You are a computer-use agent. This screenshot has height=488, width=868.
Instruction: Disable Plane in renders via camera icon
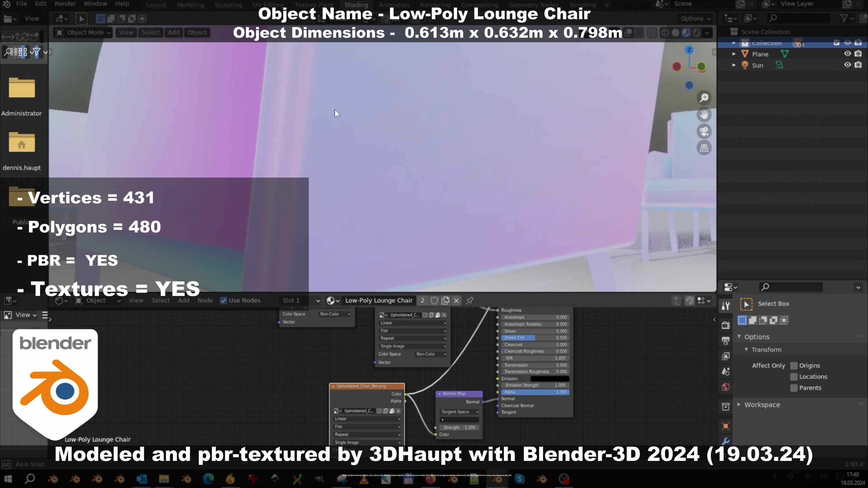(x=858, y=54)
